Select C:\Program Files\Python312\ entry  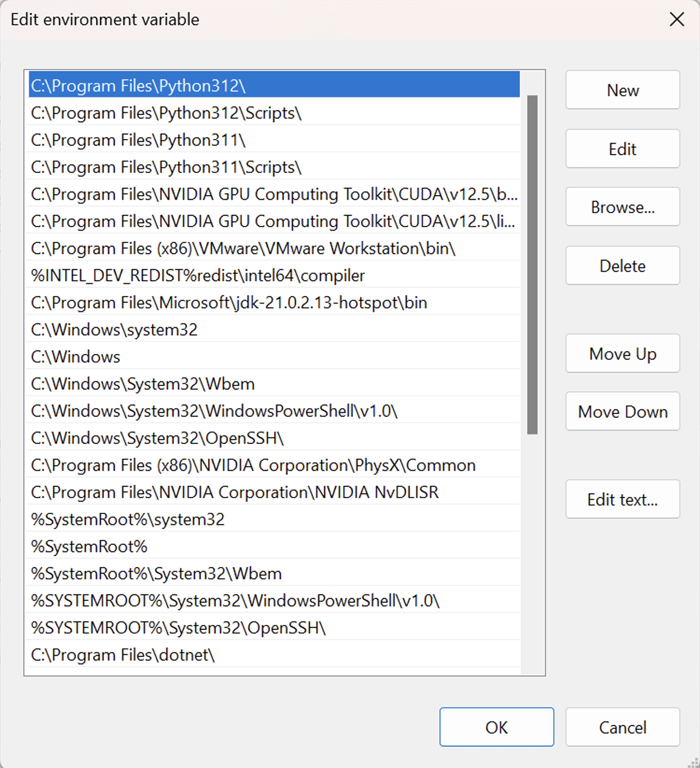pyautogui.click(x=274, y=85)
